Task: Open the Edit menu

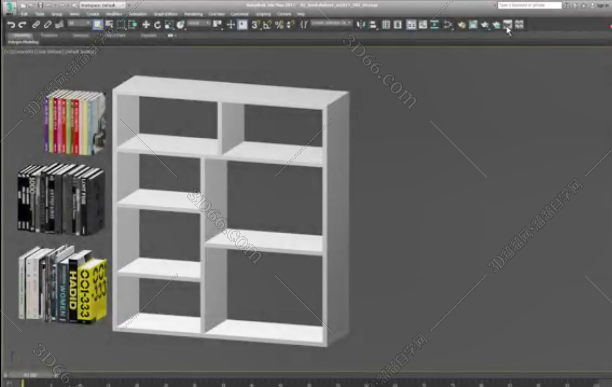Action: (24, 14)
